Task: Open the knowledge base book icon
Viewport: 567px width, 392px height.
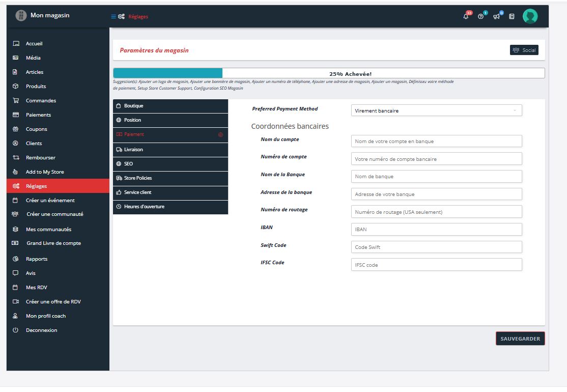Action: [512, 17]
